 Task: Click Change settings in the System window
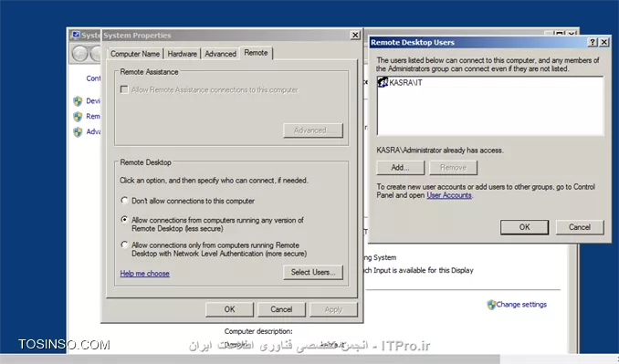[x=521, y=305]
